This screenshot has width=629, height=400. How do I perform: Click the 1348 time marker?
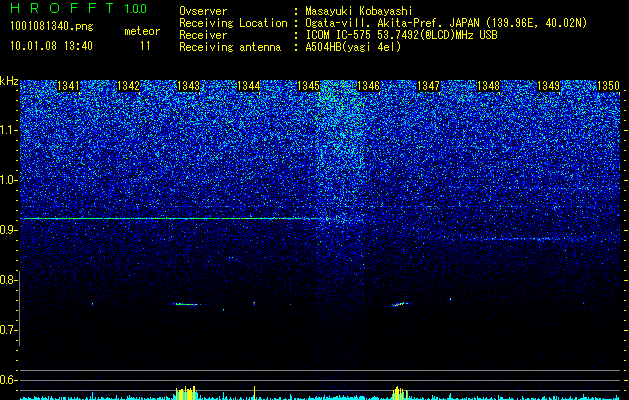point(489,86)
